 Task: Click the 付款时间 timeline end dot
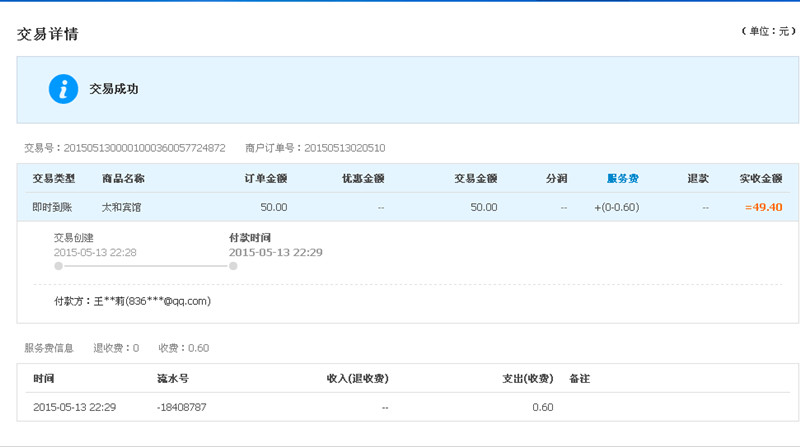point(233,266)
